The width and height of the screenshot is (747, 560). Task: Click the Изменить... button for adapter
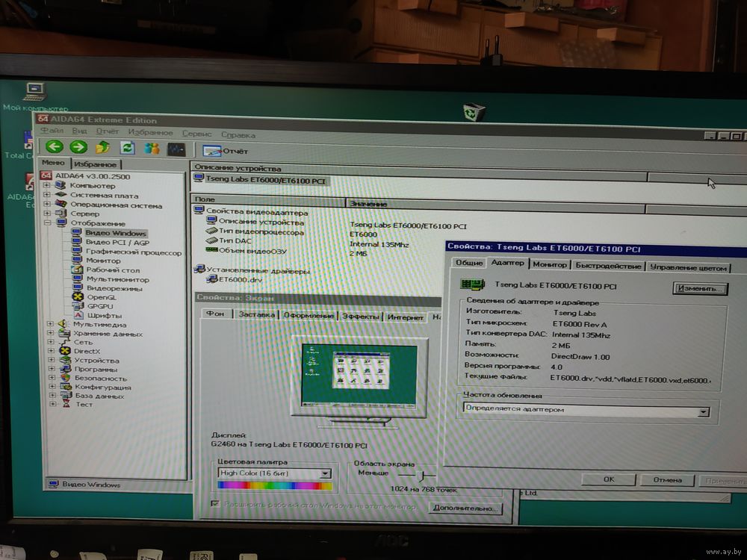pos(700,288)
